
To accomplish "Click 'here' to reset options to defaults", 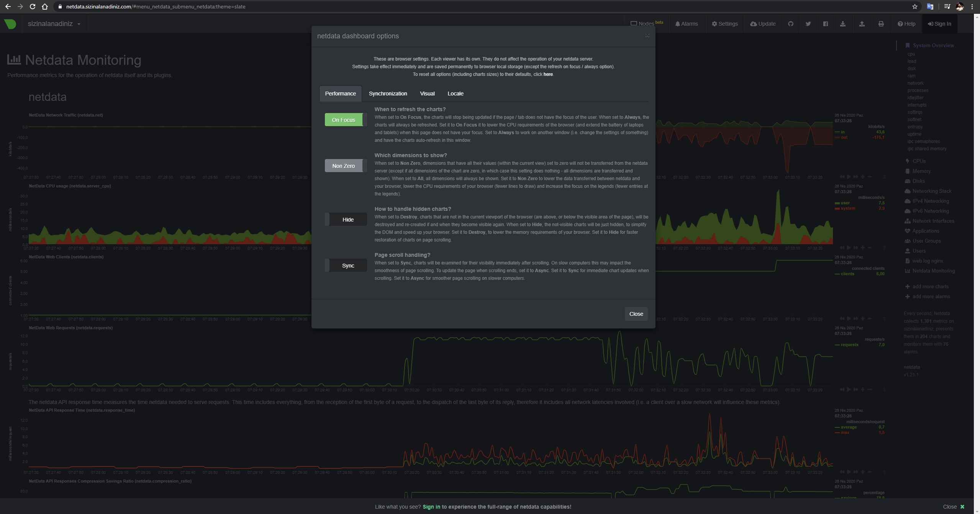I will 548,74.
